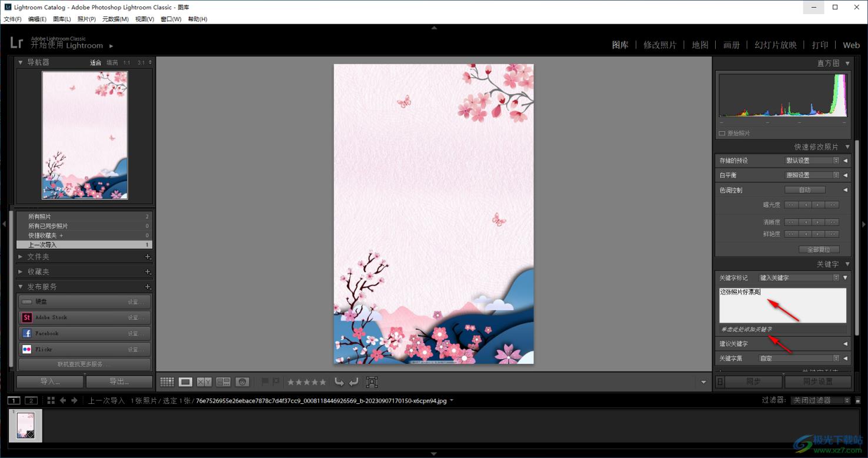Increase 鲜艳度 by large step
868x458 pixels.
point(832,234)
